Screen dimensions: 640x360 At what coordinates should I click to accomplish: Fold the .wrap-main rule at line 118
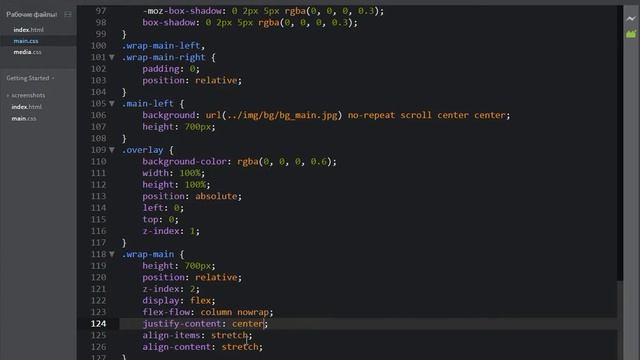click(112, 254)
